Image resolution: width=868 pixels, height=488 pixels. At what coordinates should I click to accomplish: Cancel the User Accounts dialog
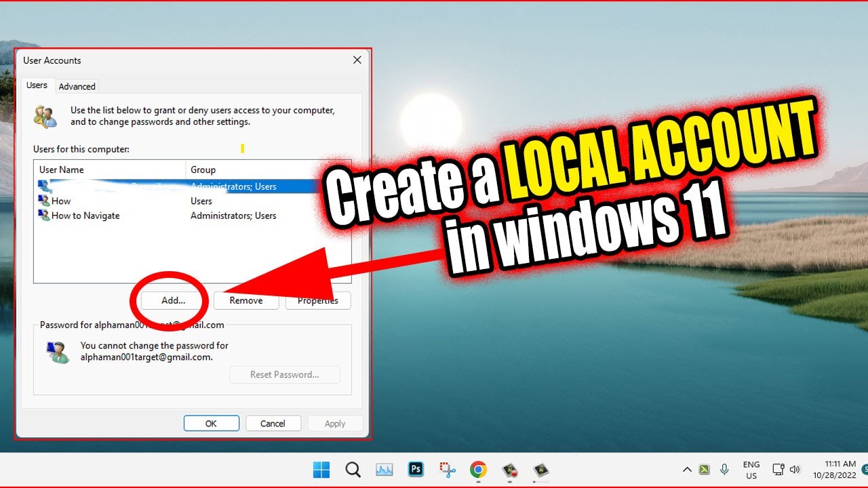point(273,423)
